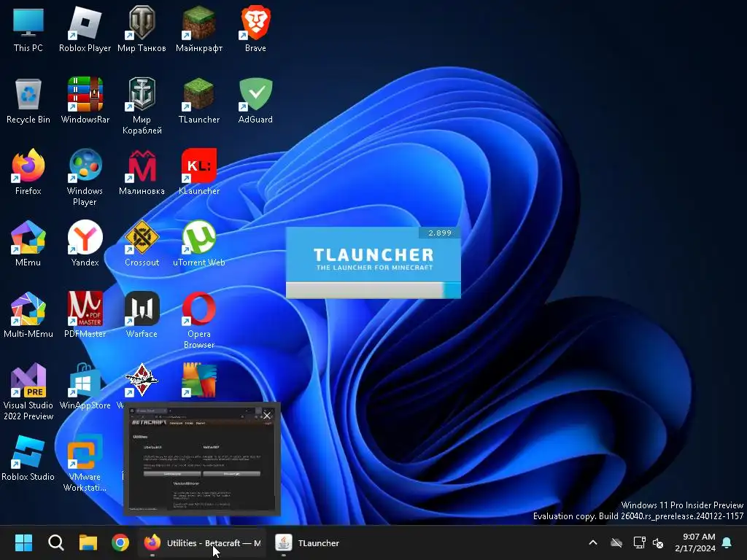Viewport: 747px width, 560px height.
Task: Show hidden system tray icons
Action: pyautogui.click(x=593, y=542)
